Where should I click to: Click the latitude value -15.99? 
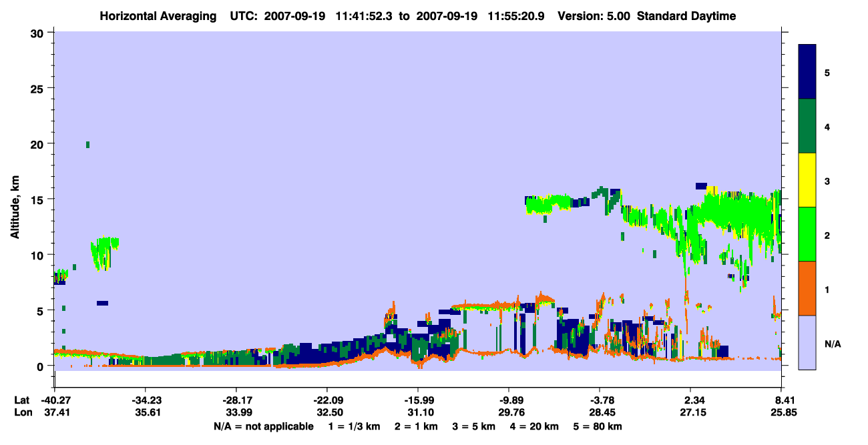pyautogui.click(x=418, y=400)
